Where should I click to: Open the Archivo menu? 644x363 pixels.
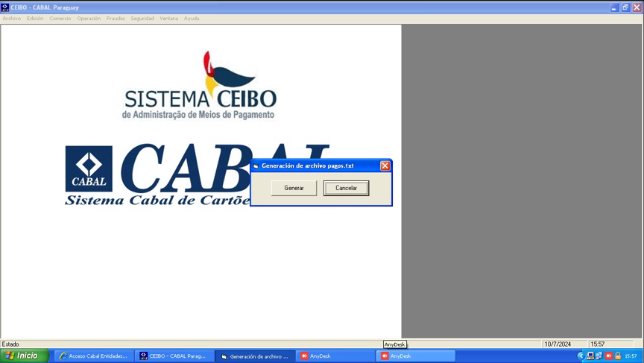pos(12,19)
